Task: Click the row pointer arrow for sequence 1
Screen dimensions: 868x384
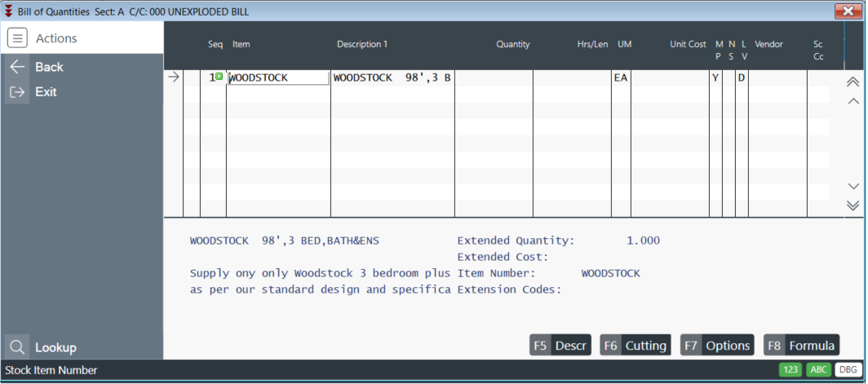Action: pyautogui.click(x=174, y=77)
